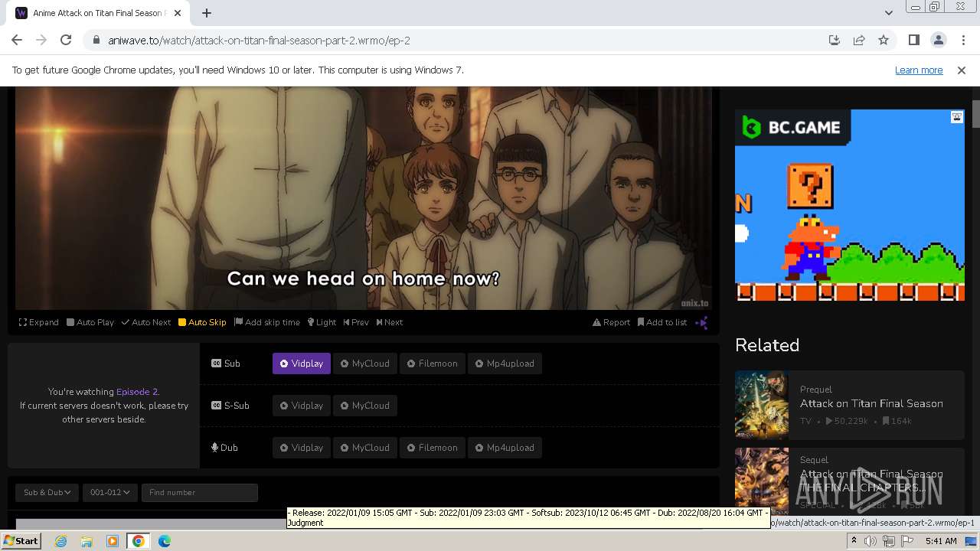This screenshot has height=551, width=980.
Task: Report this video
Action: [612, 322]
